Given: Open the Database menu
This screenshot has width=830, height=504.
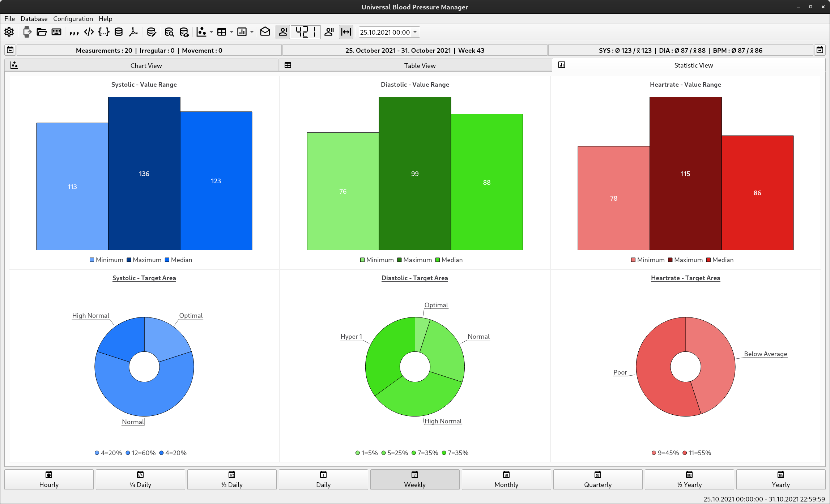Looking at the screenshot, I should (x=34, y=19).
